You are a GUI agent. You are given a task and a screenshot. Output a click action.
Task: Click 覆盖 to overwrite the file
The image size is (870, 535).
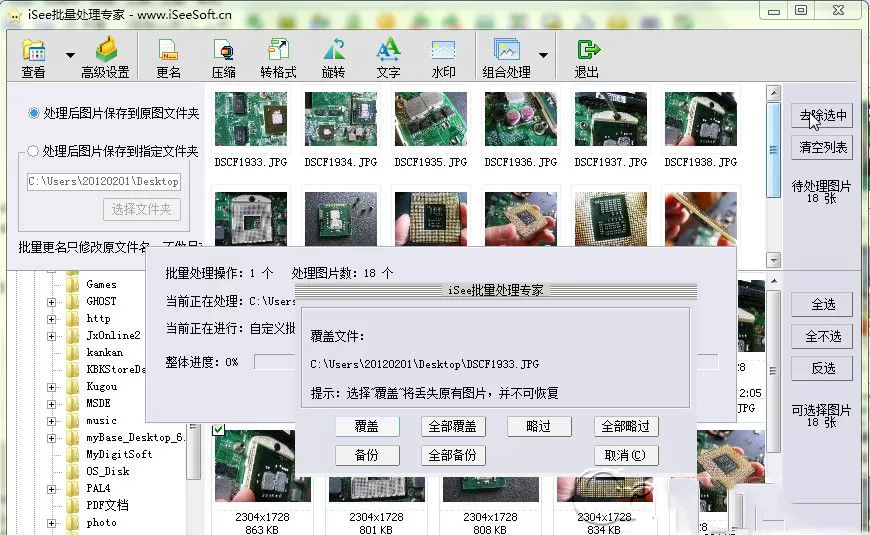(367, 426)
